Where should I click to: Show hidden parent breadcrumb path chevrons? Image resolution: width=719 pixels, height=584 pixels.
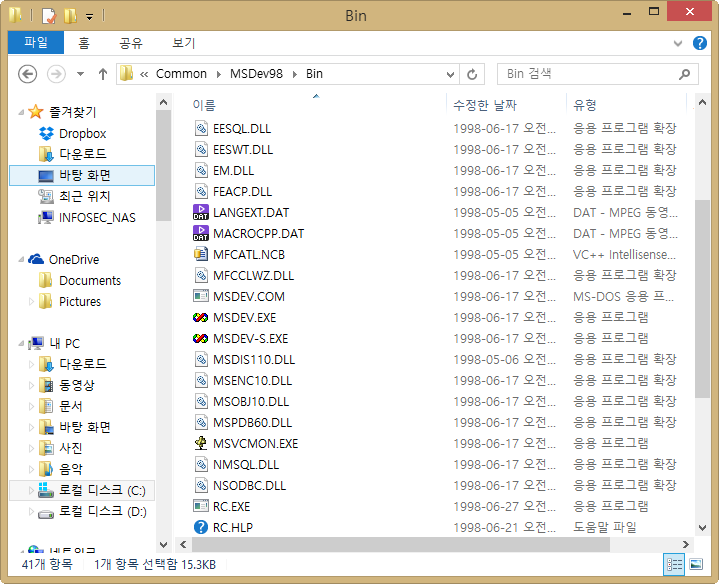pyautogui.click(x=144, y=74)
